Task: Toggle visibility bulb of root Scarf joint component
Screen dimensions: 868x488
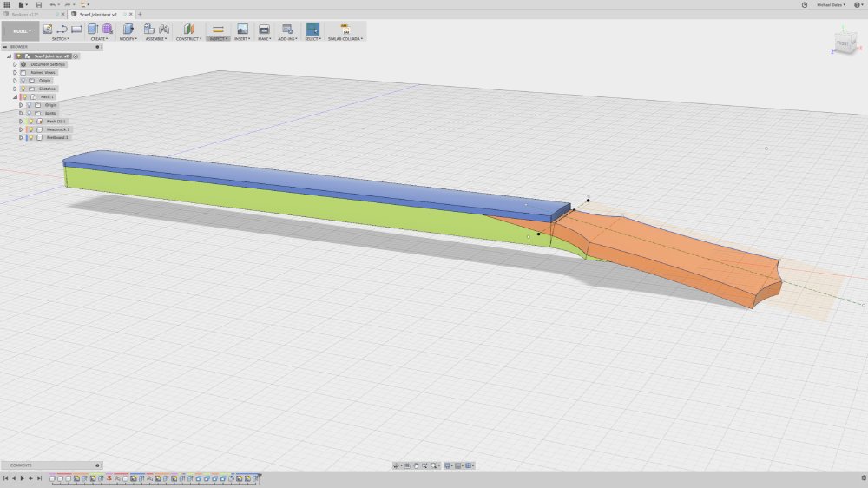Action: tap(18, 56)
